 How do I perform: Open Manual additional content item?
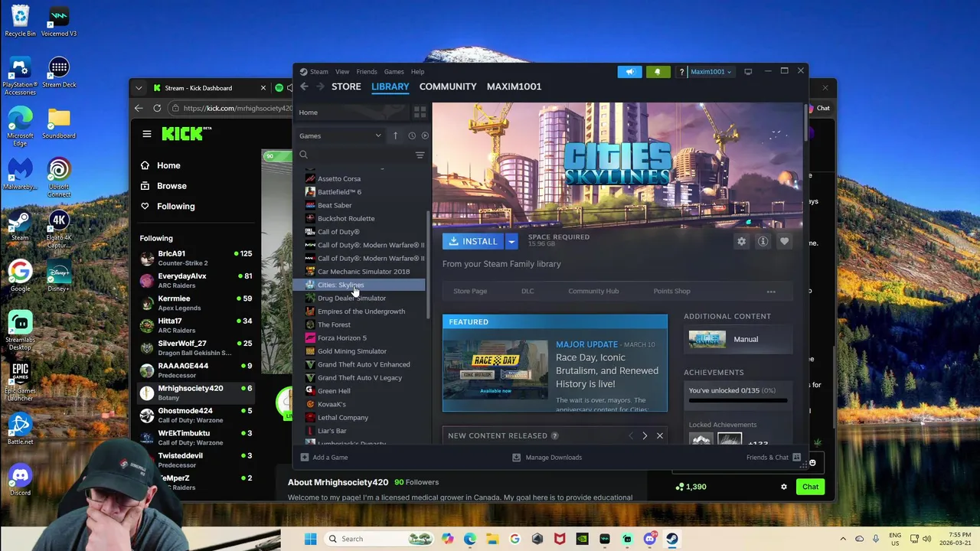[x=737, y=339]
